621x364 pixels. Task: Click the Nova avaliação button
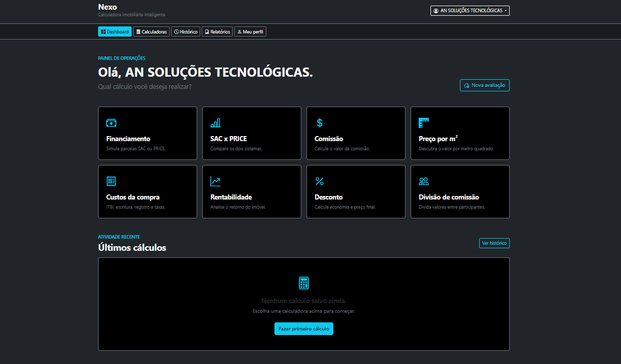[x=485, y=85]
